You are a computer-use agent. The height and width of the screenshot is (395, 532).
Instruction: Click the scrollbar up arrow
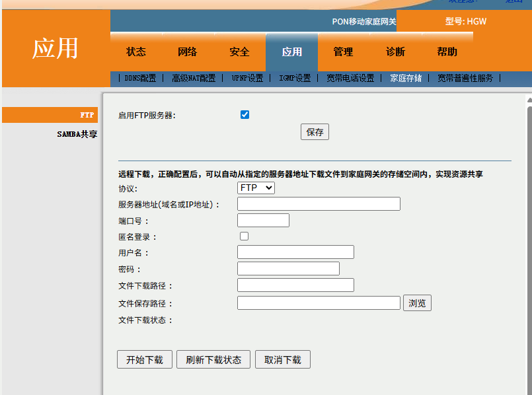coord(528,100)
